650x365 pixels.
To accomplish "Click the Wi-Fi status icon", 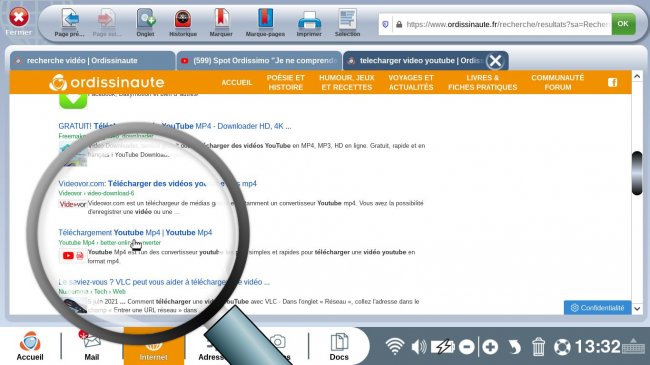I will click(x=394, y=346).
